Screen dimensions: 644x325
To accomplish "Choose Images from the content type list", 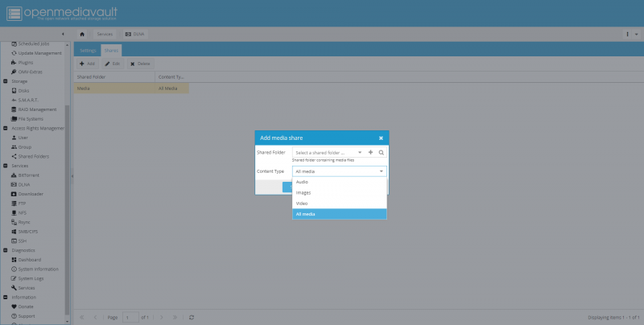I will pyautogui.click(x=339, y=192).
